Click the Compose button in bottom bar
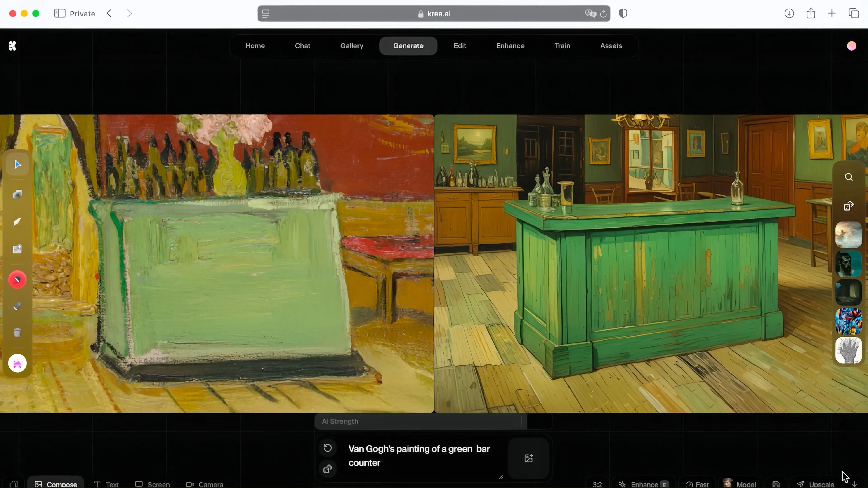This screenshot has height=488, width=868. (x=56, y=484)
